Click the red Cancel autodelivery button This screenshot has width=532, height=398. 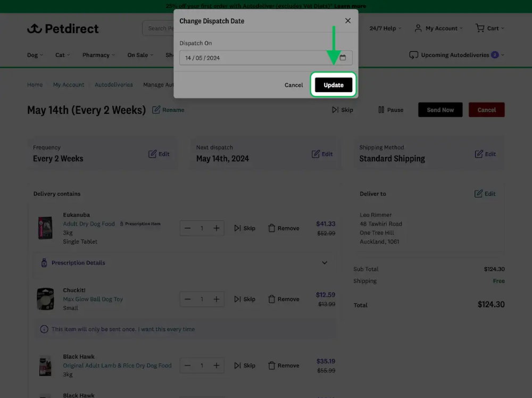487,110
